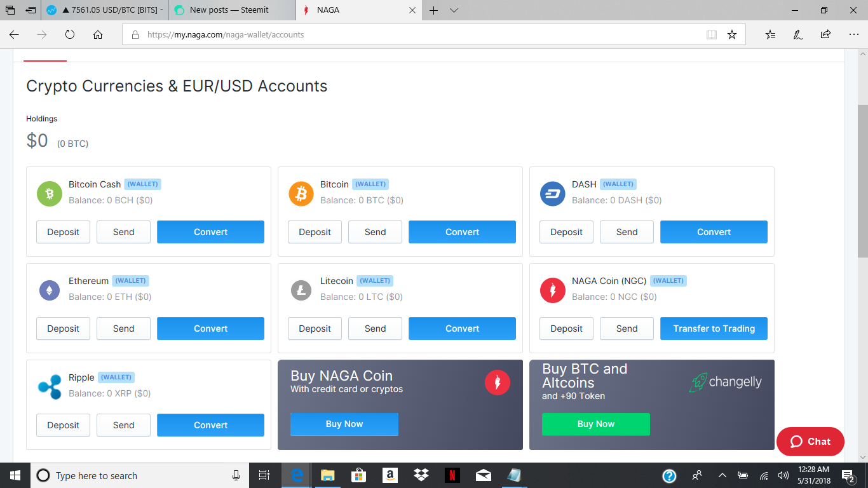Click the Ethereum coin icon
Image resolution: width=868 pixels, height=488 pixels.
click(50, 290)
